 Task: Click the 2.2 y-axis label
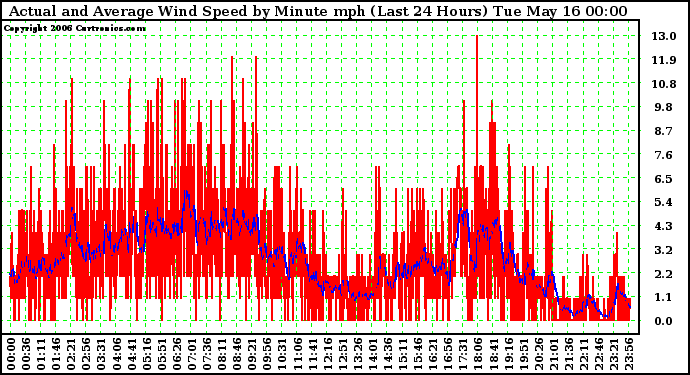664,274
